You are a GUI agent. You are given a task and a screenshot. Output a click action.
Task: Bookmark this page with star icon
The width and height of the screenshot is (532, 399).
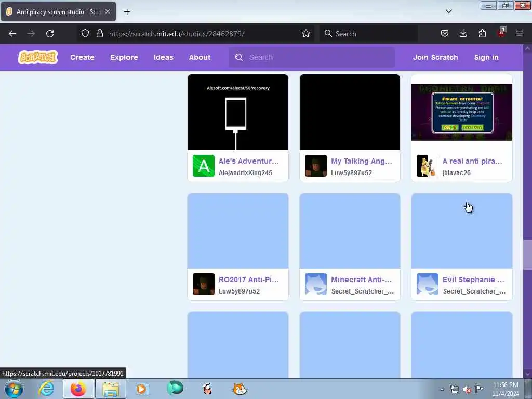[305, 33]
